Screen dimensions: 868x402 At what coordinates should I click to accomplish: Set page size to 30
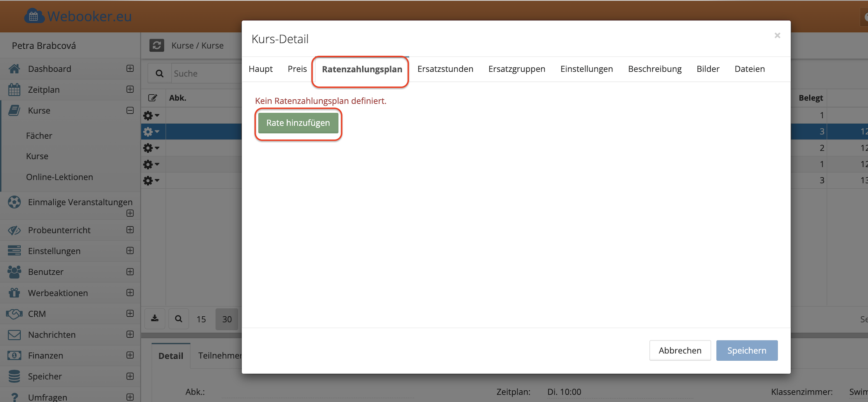coord(227,319)
